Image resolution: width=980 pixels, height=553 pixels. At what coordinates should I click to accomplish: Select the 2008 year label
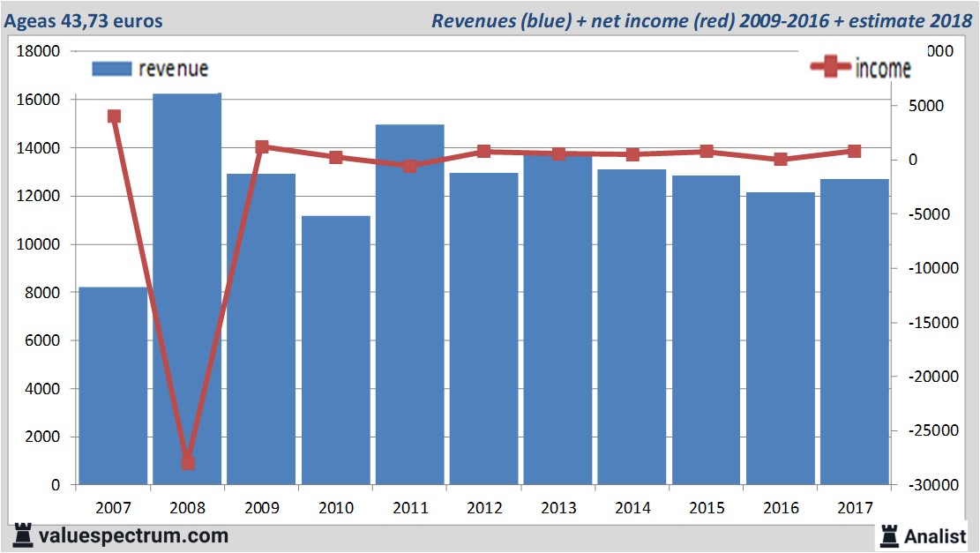(187, 508)
